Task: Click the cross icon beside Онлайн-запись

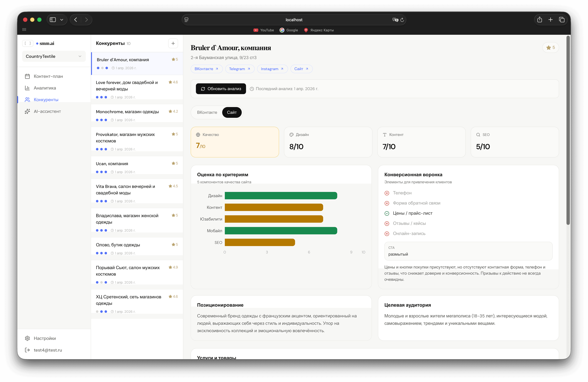Action: coord(387,233)
